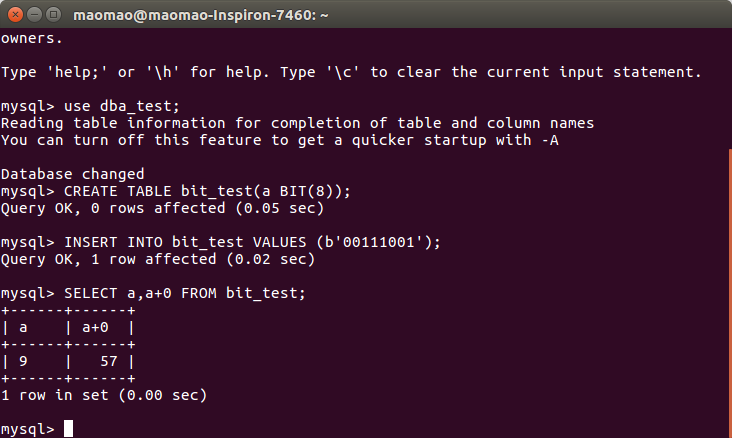The image size is (732, 438).
Task: Click the 'a' column header in the result
Action: [x=22, y=327]
